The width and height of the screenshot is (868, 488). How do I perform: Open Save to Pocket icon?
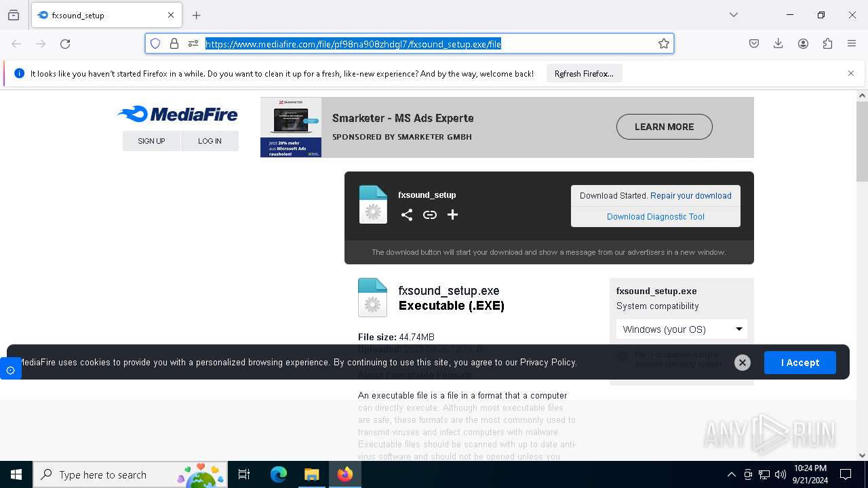point(754,43)
